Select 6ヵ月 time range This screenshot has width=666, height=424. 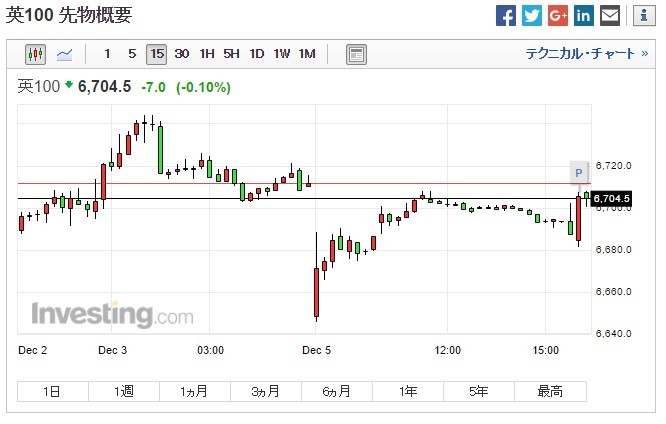coord(337,391)
